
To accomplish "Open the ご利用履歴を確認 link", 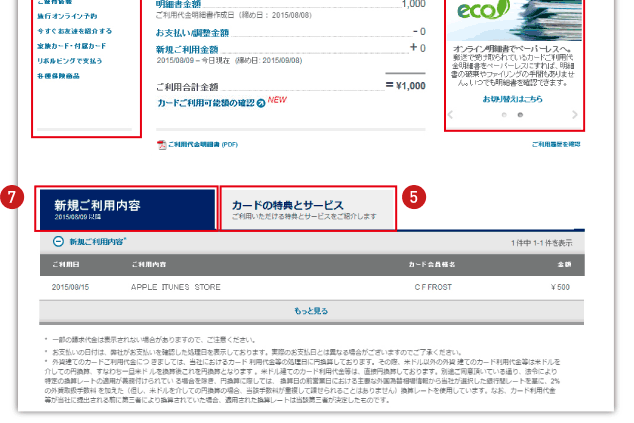I will point(556,144).
